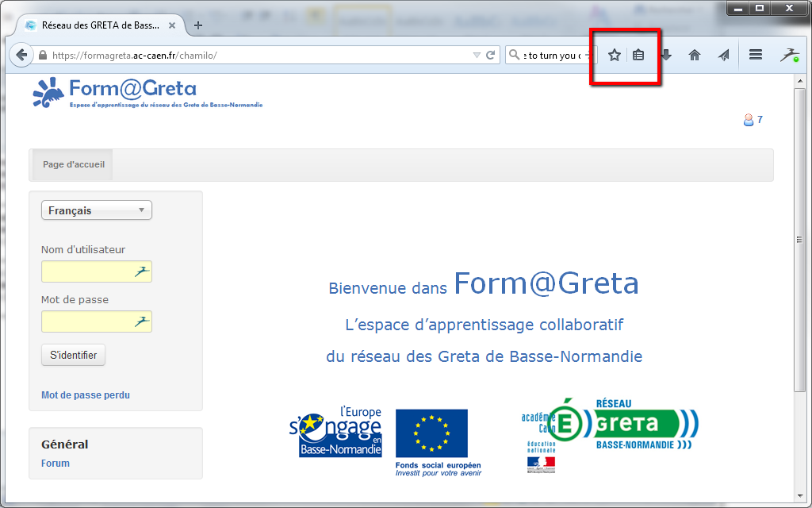Image resolution: width=812 pixels, height=508 pixels.
Task: Click the l'Europe s'engage en Basse-Normandie logo
Action: click(x=335, y=431)
